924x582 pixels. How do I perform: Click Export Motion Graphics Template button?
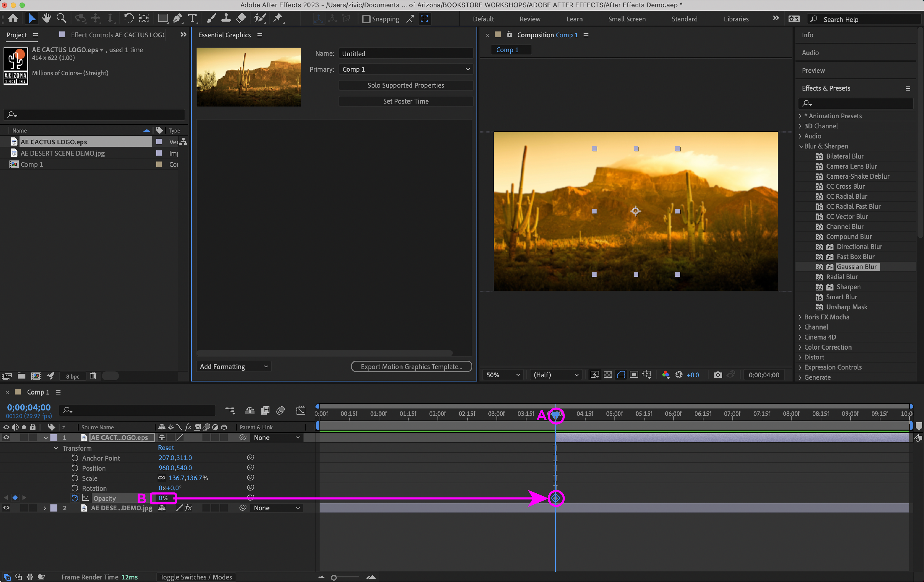coord(411,366)
